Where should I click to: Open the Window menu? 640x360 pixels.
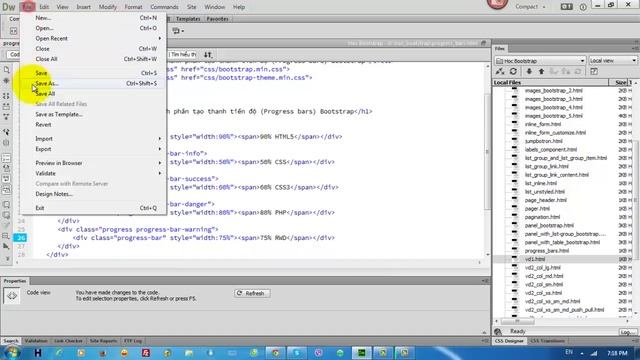(215, 7)
